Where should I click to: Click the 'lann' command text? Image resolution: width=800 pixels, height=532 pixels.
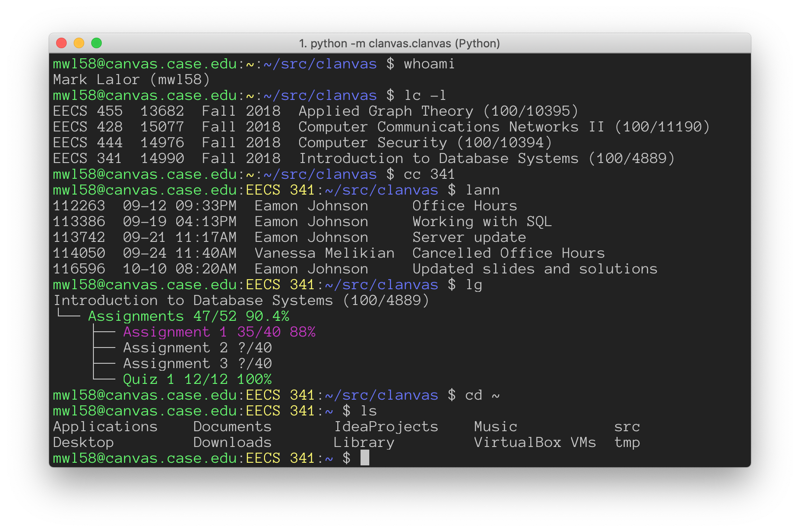click(x=482, y=190)
